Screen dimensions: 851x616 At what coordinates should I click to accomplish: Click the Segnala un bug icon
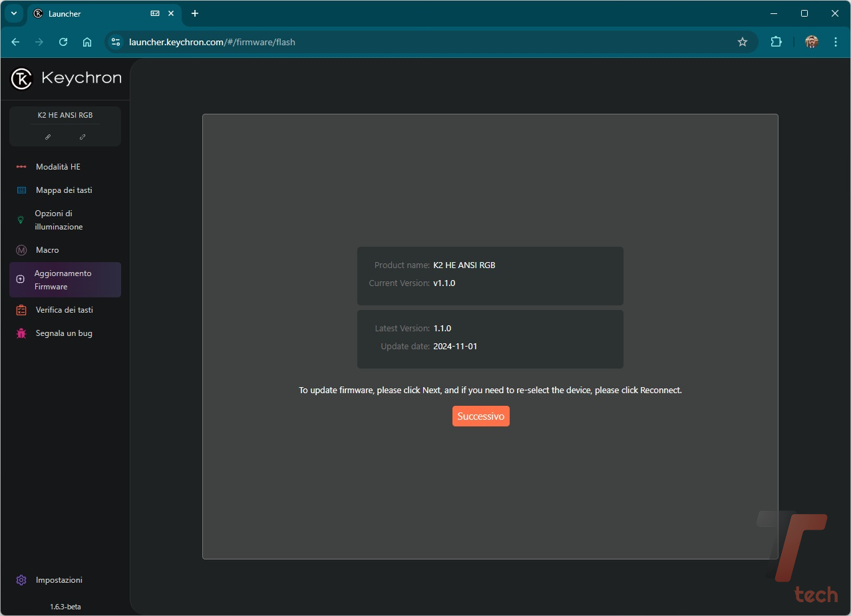[21, 333]
